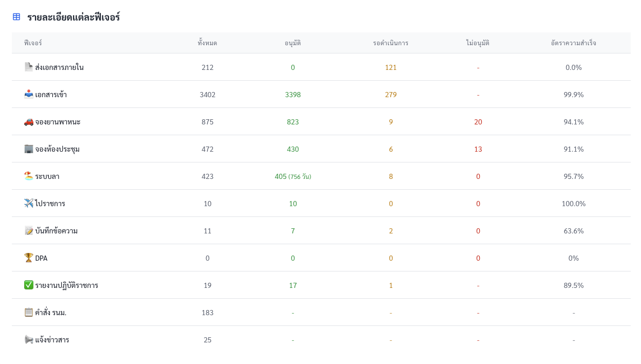Click the 405 (756 วัน) approved value
641x364 pixels.
pyautogui.click(x=292, y=176)
